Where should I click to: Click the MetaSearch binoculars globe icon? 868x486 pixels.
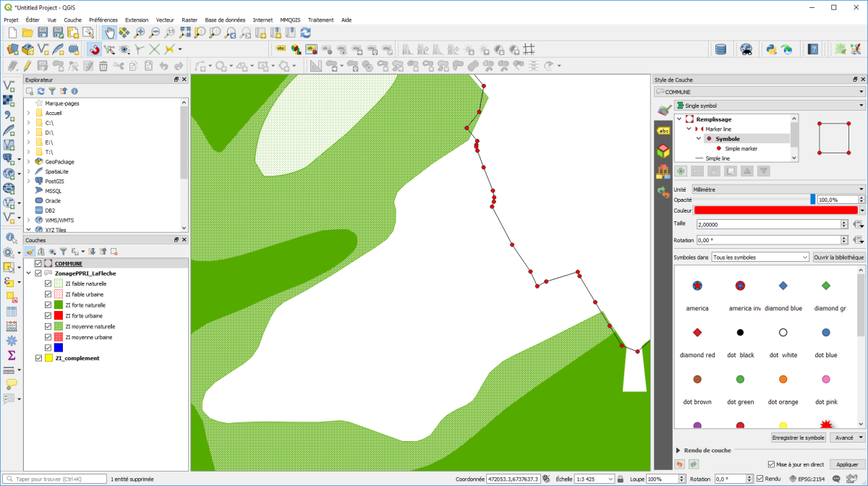click(x=746, y=49)
